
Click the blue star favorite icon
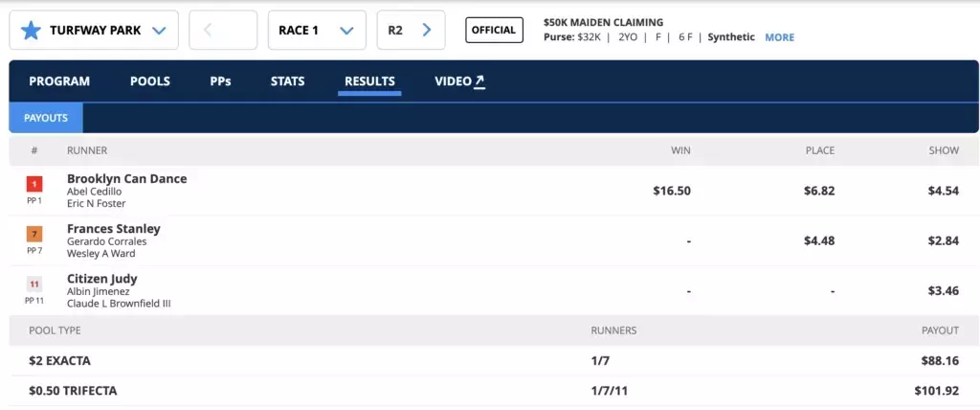pos(32,31)
